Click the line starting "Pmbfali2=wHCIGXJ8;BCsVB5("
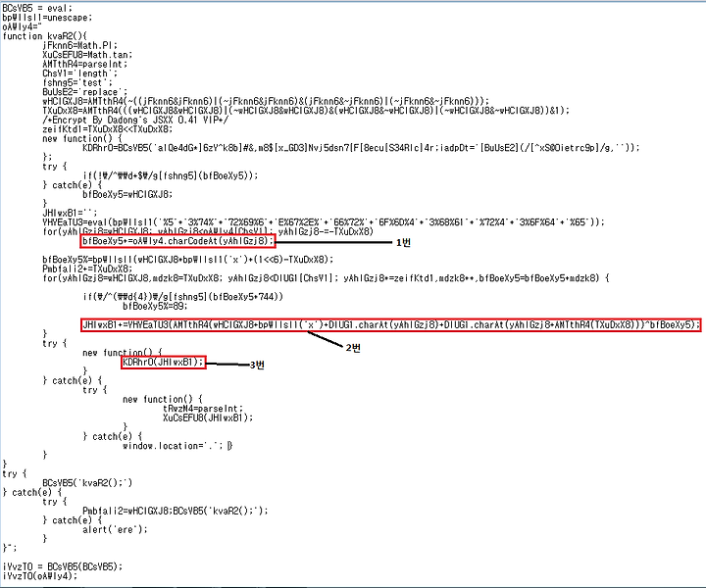This screenshot has height=588, width=706. pos(176,511)
